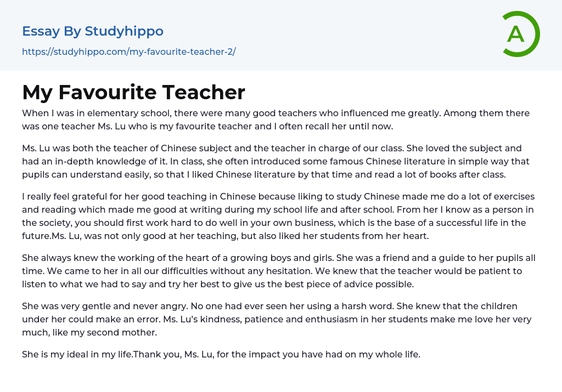Click the sentence "She is my ideal in my life"
This screenshot has width=562, height=392.
pyautogui.click(x=77, y=354)
